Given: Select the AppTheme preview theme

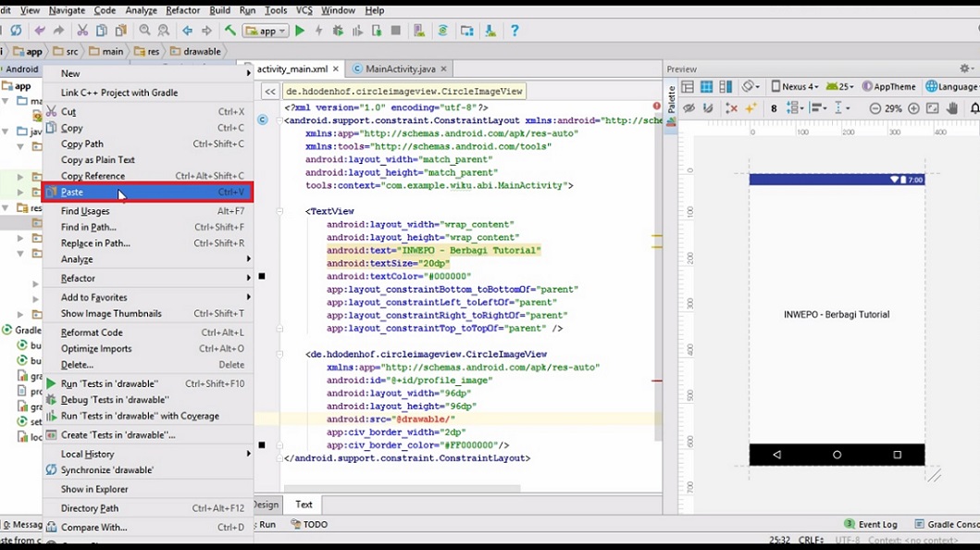Looking at the screenshot, I should [895, 86].
